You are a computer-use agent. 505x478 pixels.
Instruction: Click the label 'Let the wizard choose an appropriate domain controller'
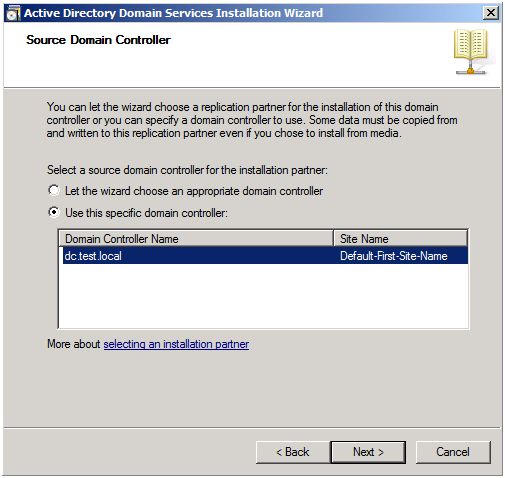(x=194, y=191)
